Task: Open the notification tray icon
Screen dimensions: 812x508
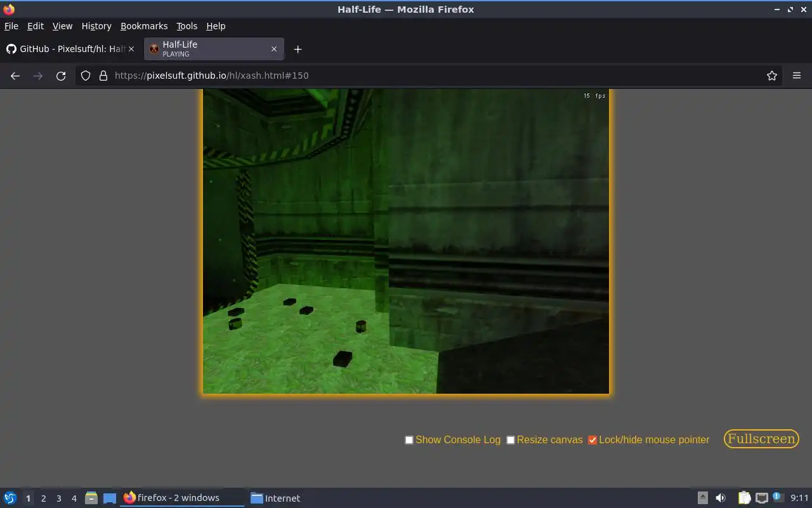Action: point(778,498)
